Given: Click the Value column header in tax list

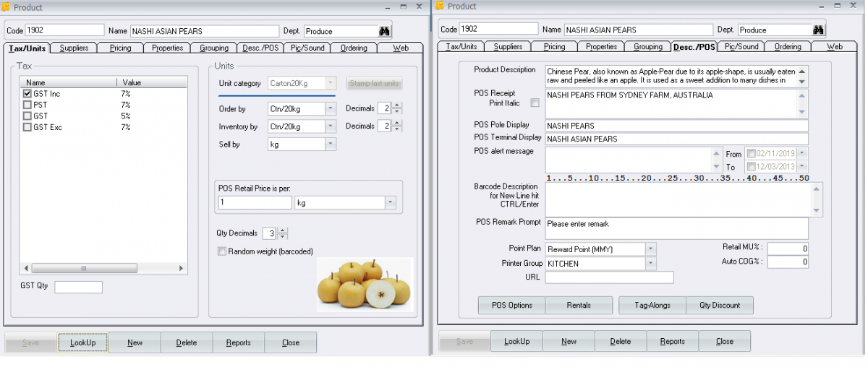Looking at the screenshot, I should coord(152,82).
